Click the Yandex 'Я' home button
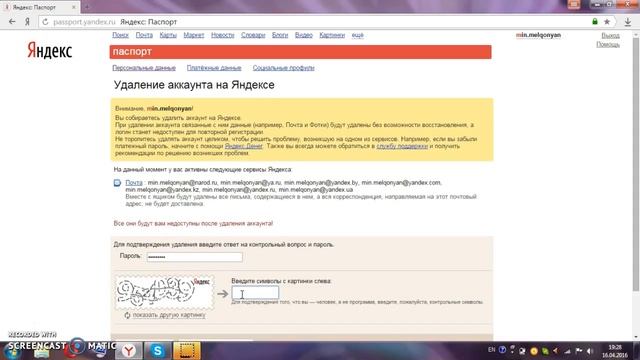640x360 pixels. tap(27, 22)
